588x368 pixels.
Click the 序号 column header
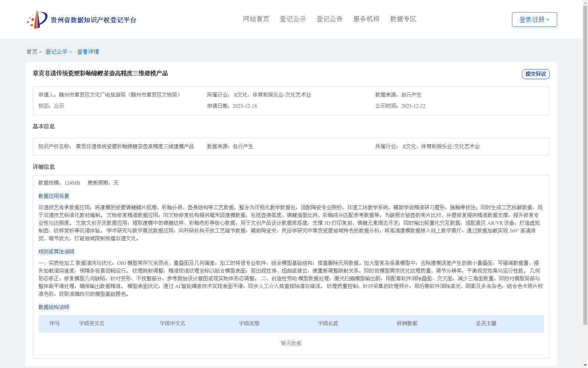(x=54, y=323)
